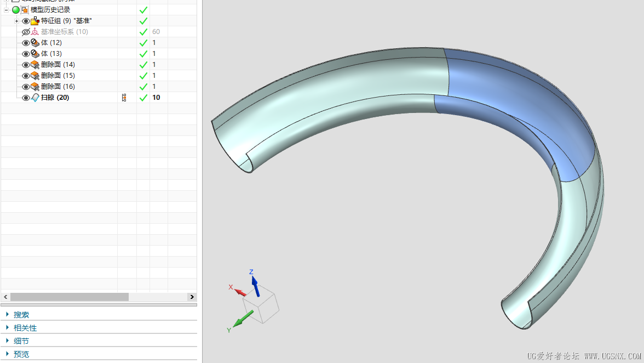
Task: Click the swept surface icon for 扫掠 (20)
Action: 35,98
